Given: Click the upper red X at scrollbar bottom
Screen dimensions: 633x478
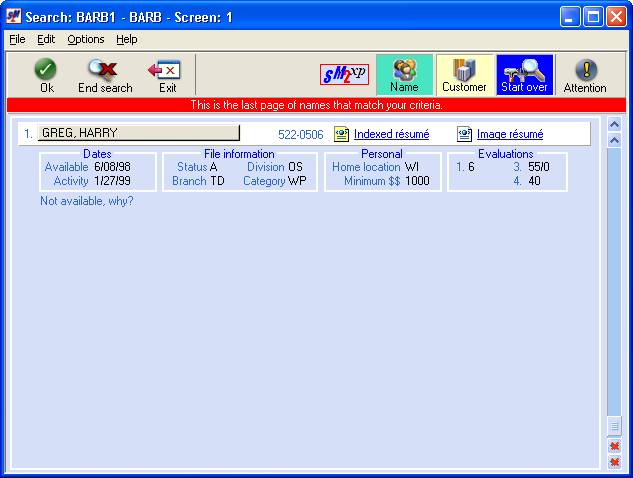Looking at the screenshot, I should [x=614, y=446].
